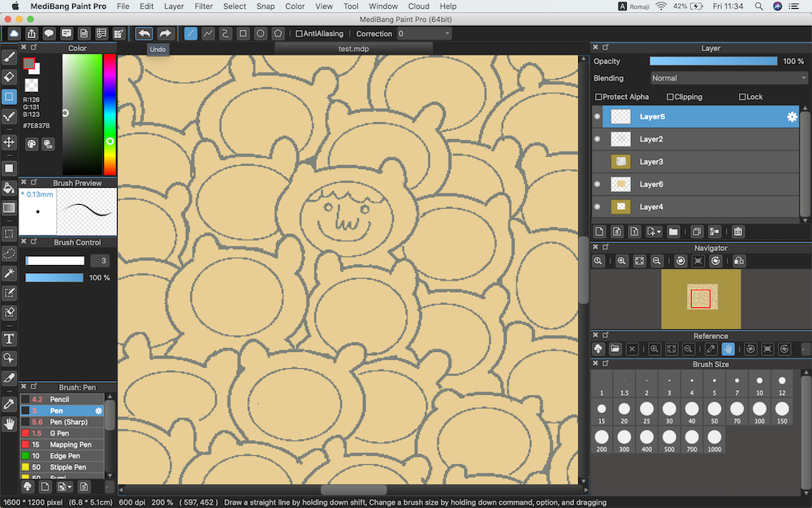The width and height of the screenshot is (812, 508).
Task: Click the Redo arrow button
Action: [x=165, y=33]
